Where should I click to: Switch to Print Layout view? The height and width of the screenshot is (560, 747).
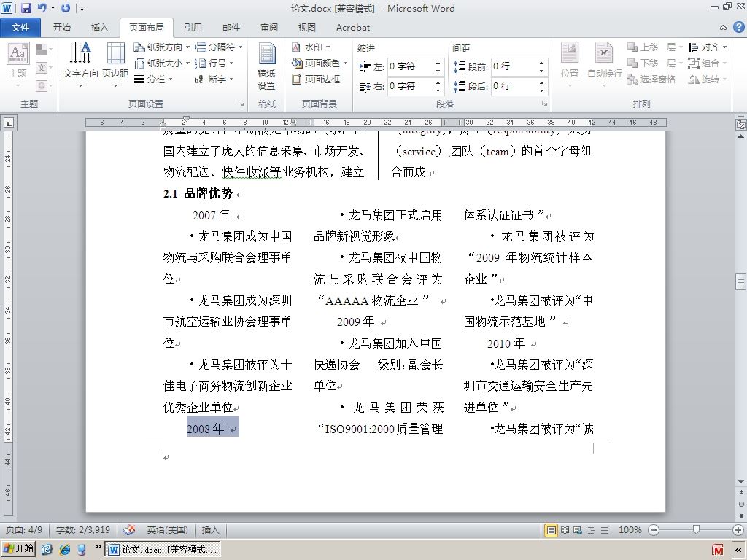click(551, 530)
